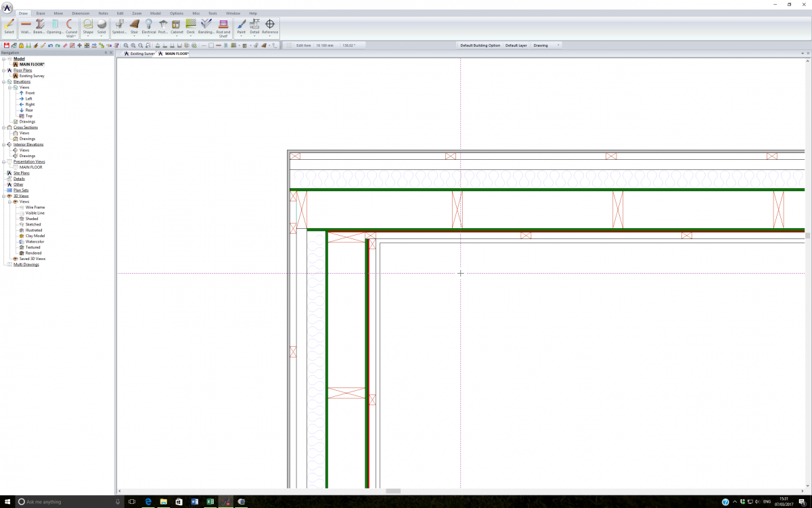Click the Default Layer button
This screenshot has width=812, height=508.
[516, 45]
